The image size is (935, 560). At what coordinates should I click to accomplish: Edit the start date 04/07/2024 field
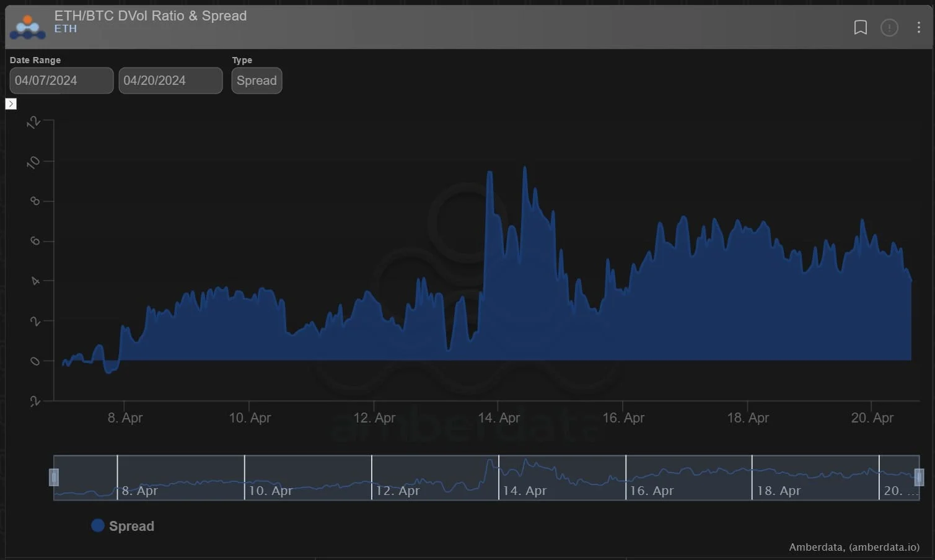coord(61,81)
